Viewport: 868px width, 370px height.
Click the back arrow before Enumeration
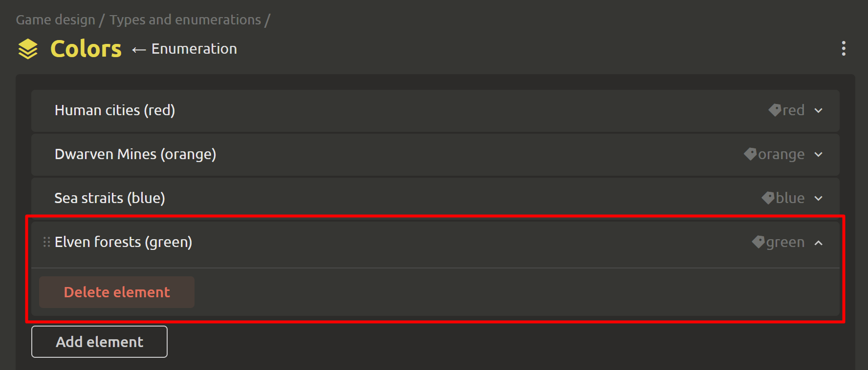(x=139, y=49)
